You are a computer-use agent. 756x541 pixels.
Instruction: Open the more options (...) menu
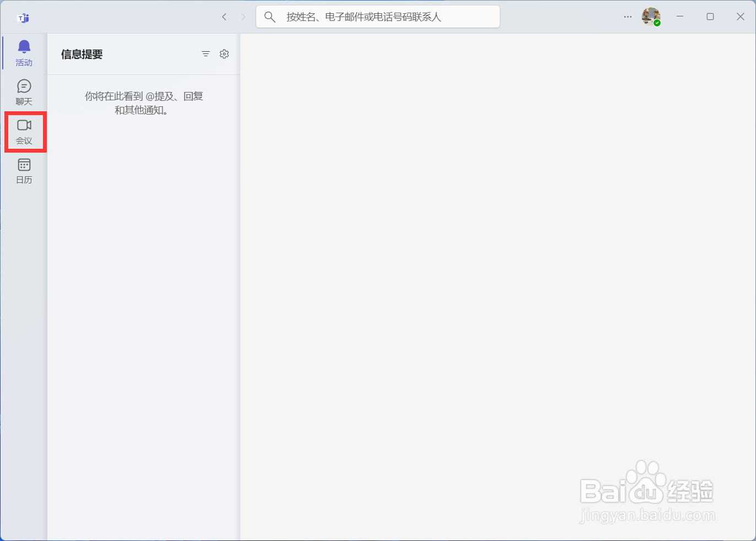[x=628, y=17]
